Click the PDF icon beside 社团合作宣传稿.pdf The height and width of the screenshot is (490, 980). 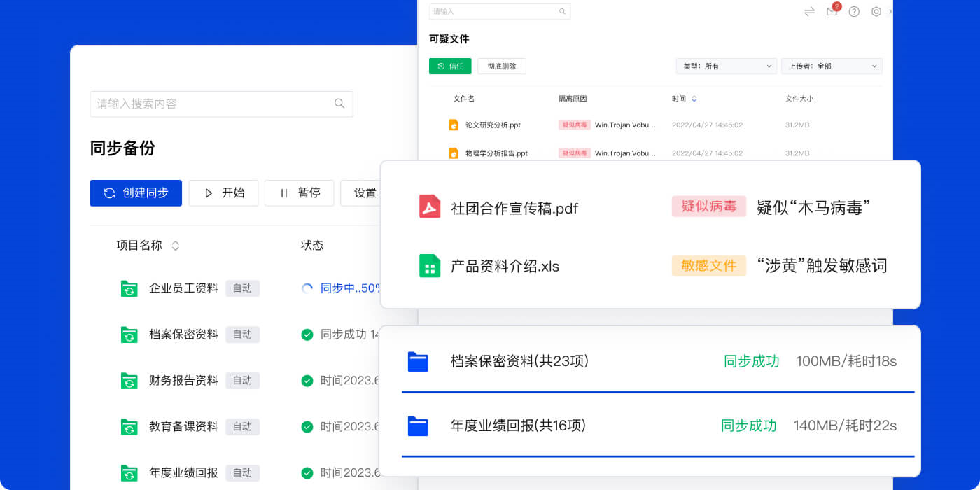click(x=428, y=206)
